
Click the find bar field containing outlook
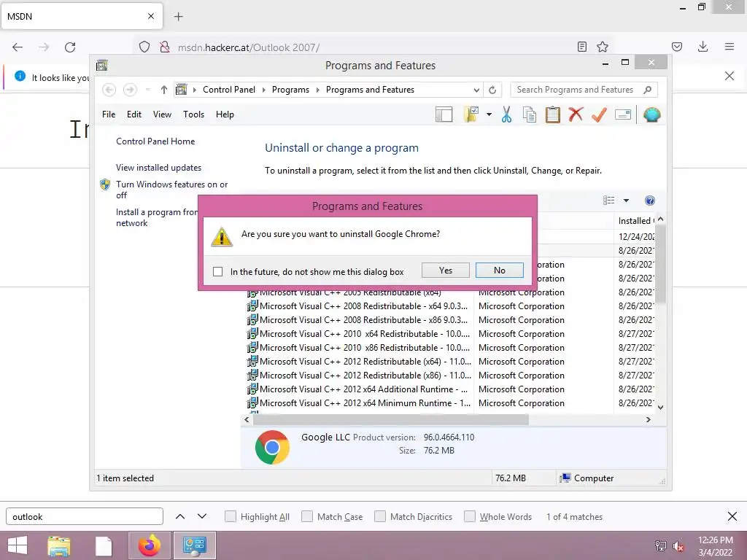point(85,517)
